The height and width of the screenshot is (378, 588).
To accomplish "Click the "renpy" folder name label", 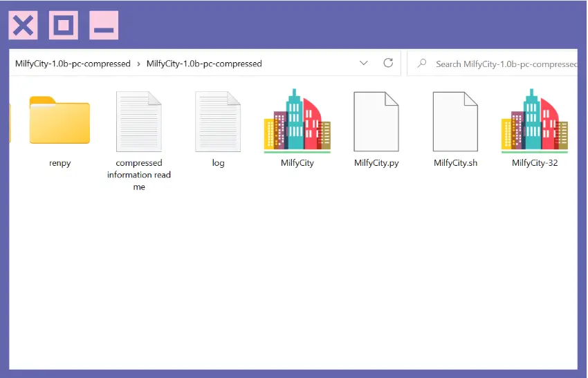I will tap(60, 163).
